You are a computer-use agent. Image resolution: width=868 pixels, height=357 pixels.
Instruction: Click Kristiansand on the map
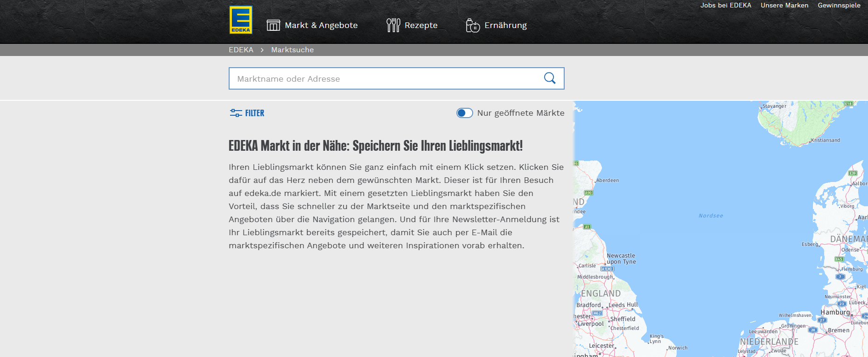pyautogui.click(x=826, y=140)
